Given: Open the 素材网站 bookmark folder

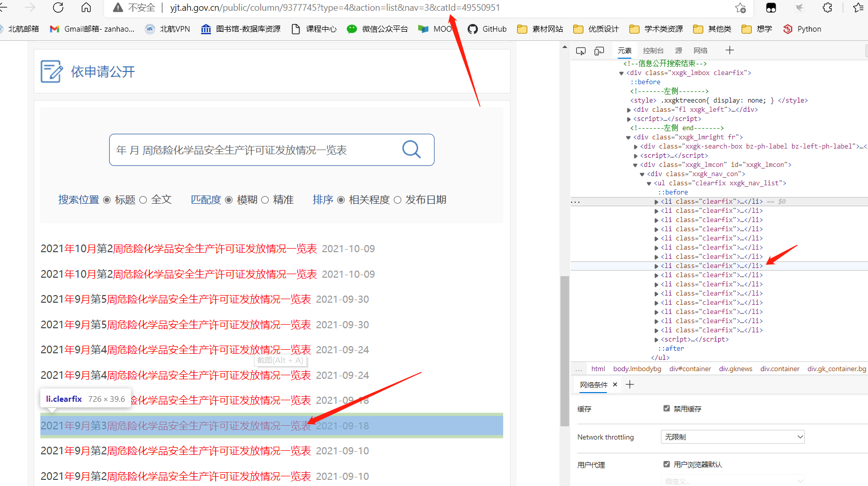Looking at the screenshot, I should point(540,29).
